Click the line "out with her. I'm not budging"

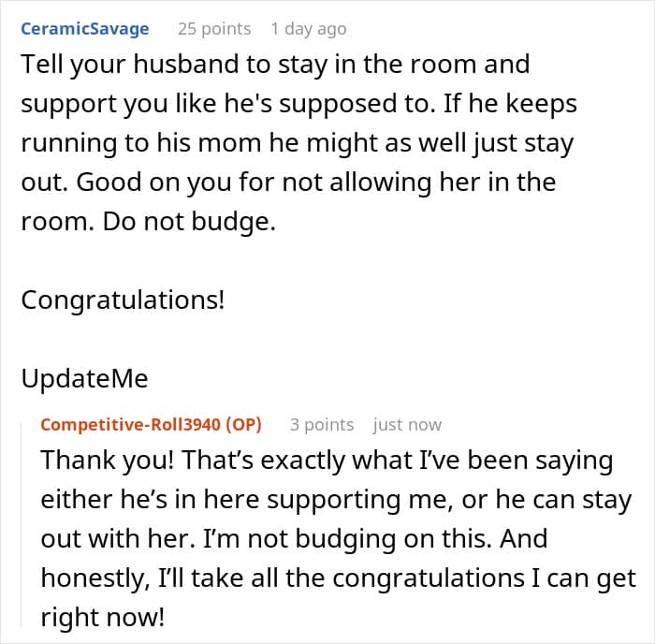pos(294,539)
